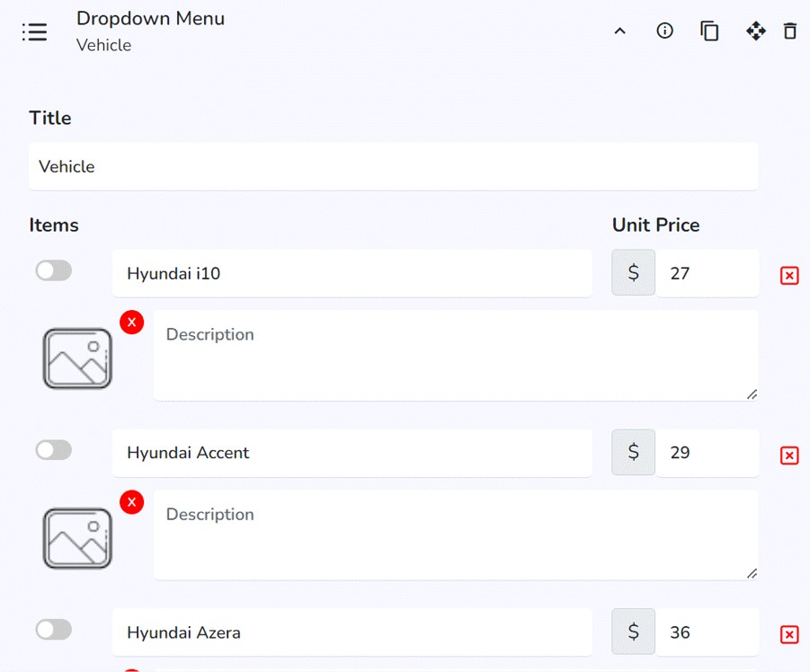This screenshot has height=672, width=810.
Task: Click the Description box under Hyundai Accent
Action: pos(456,535)
